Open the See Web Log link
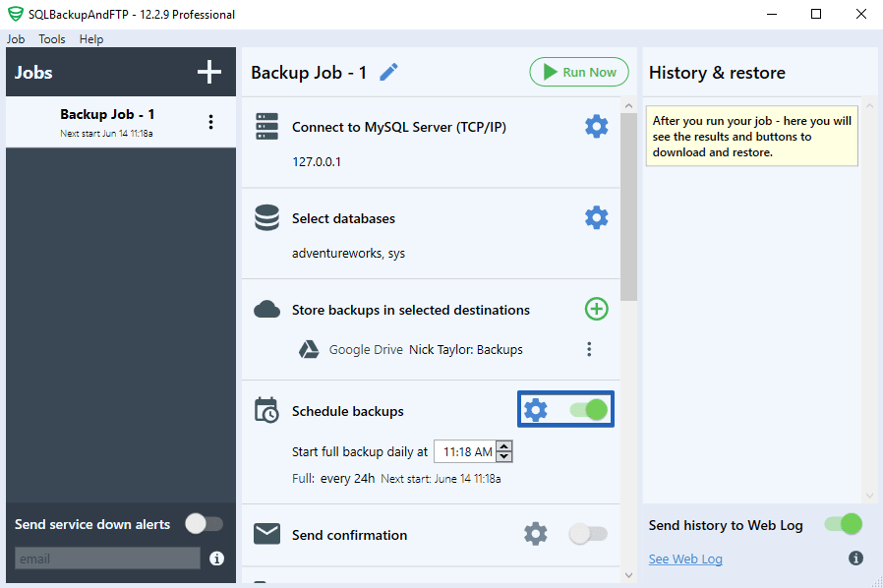 coord(685,559)
